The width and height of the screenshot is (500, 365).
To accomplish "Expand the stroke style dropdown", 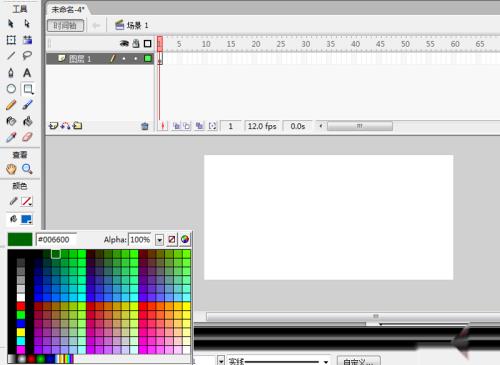I will 326,362.
